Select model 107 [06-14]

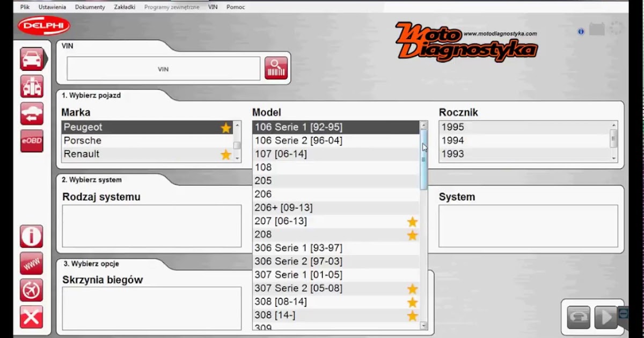coord(336,154)
